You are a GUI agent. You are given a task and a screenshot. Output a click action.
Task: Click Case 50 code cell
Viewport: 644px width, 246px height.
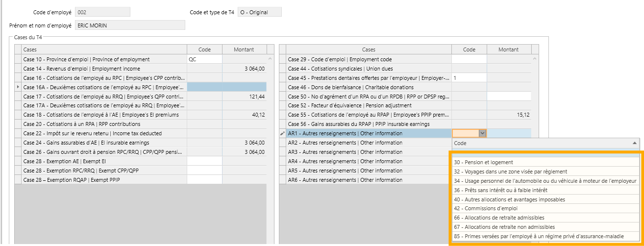[x=469, y=97]
